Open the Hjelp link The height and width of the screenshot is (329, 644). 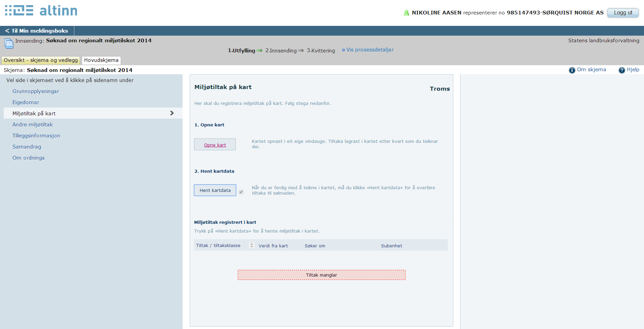click(633, 70)
